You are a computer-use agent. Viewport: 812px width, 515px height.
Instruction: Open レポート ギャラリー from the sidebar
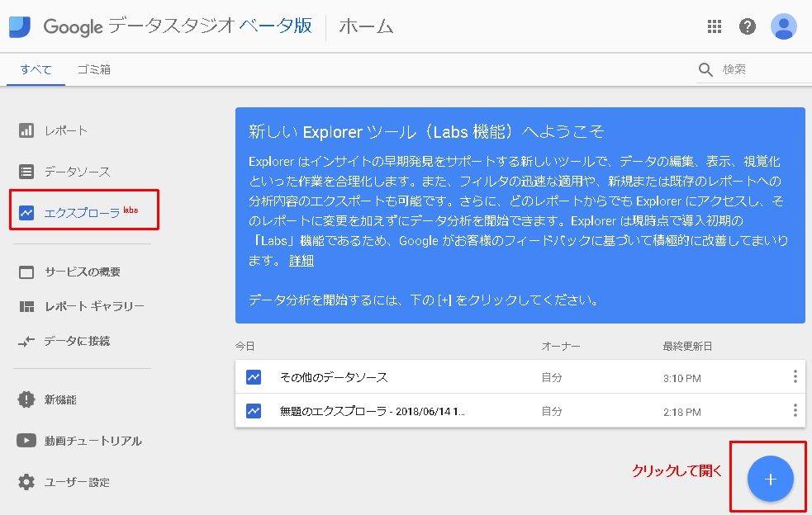click(94, 307)
